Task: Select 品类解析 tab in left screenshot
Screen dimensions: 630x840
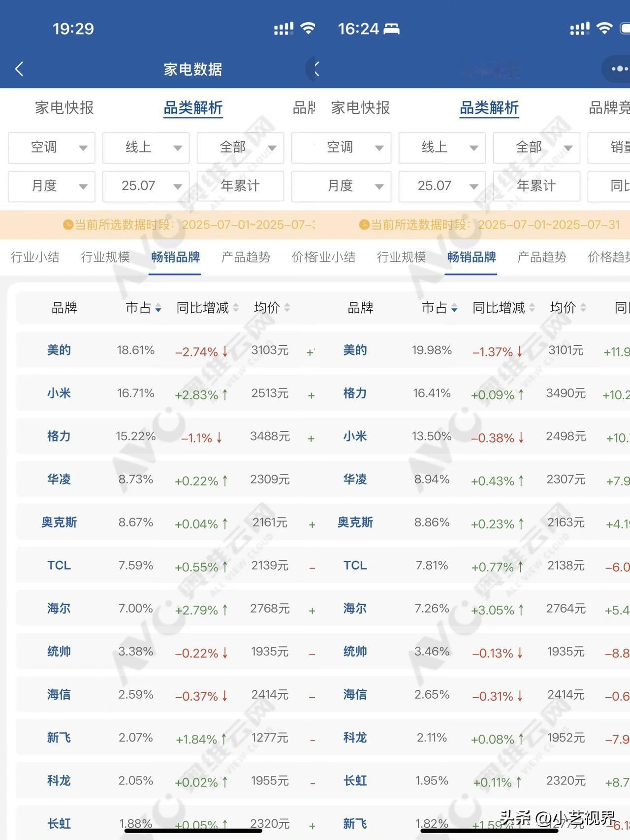Action: tap(193, 108)
